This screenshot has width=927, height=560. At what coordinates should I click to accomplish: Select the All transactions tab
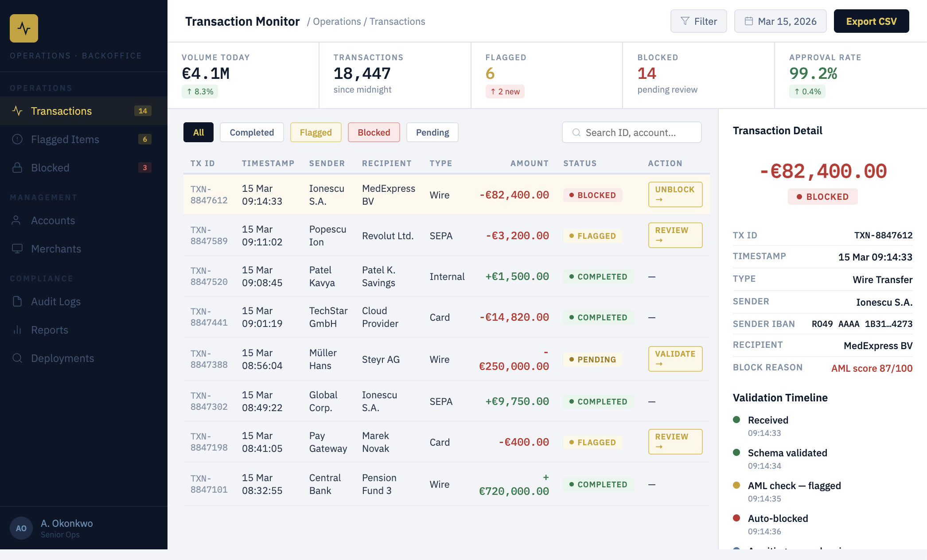(x=199, y=132)
